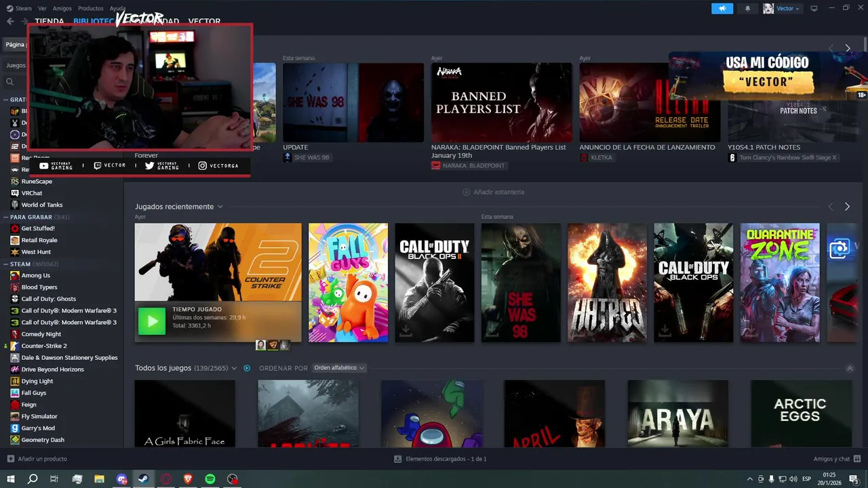The width and height of the screenshot is (868, 488).
Task: Select Drive Beyond Horizons in sidebar
Action: [x=52, y=369]
